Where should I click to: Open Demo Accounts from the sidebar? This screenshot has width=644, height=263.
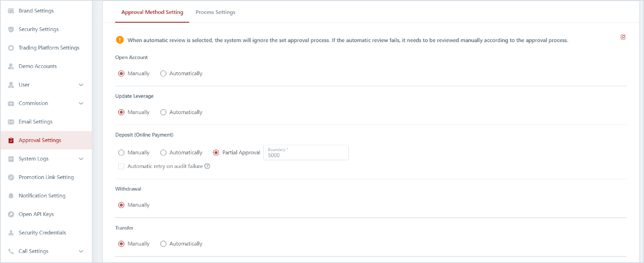37,66
